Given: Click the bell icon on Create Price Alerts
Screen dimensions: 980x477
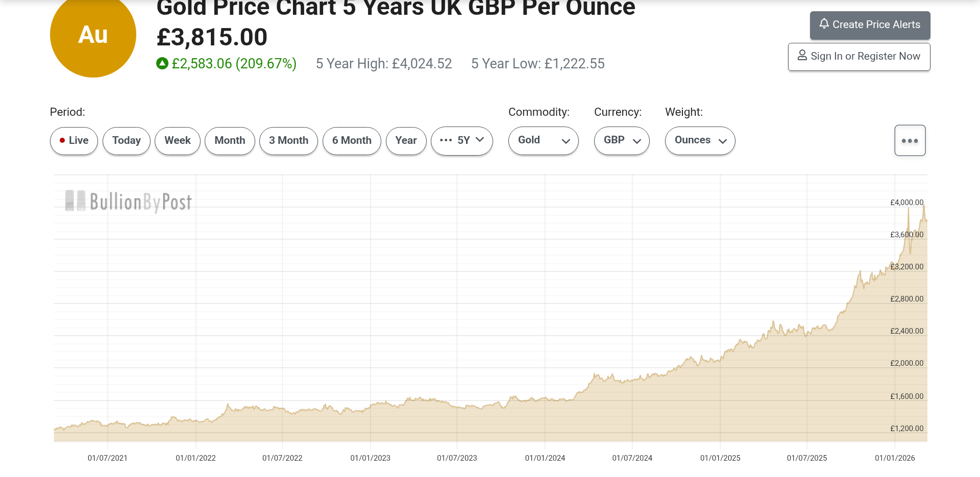Looking at the screenshot, I should pyautogui.click(x=824, y=24).
